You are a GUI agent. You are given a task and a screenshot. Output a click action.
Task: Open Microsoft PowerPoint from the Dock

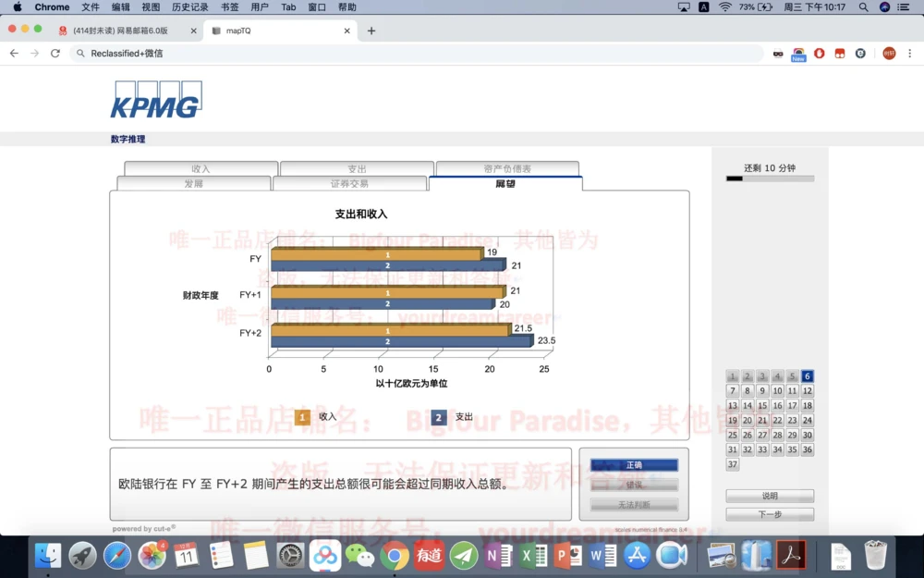567,556
